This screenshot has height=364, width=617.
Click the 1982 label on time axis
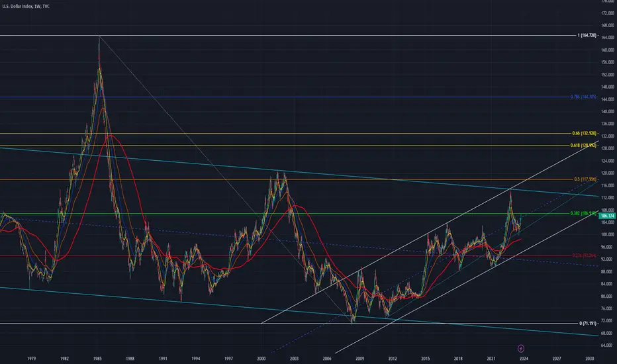64,359
